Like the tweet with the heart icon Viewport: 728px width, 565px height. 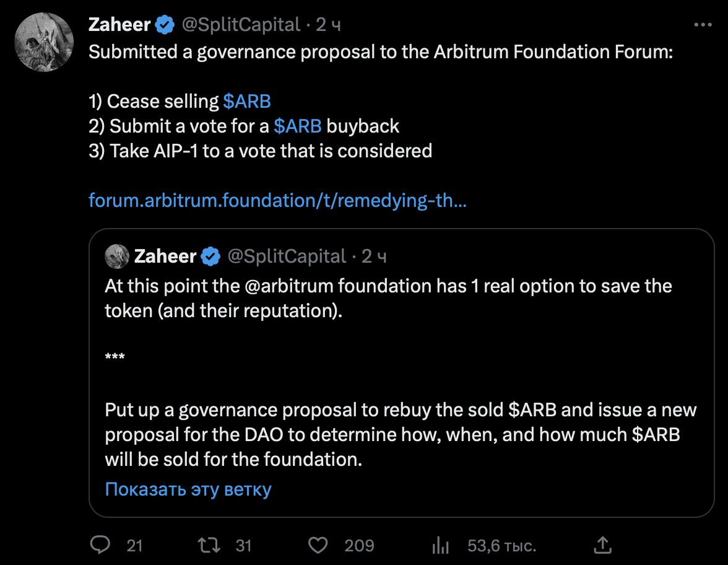tap(318, 545)
